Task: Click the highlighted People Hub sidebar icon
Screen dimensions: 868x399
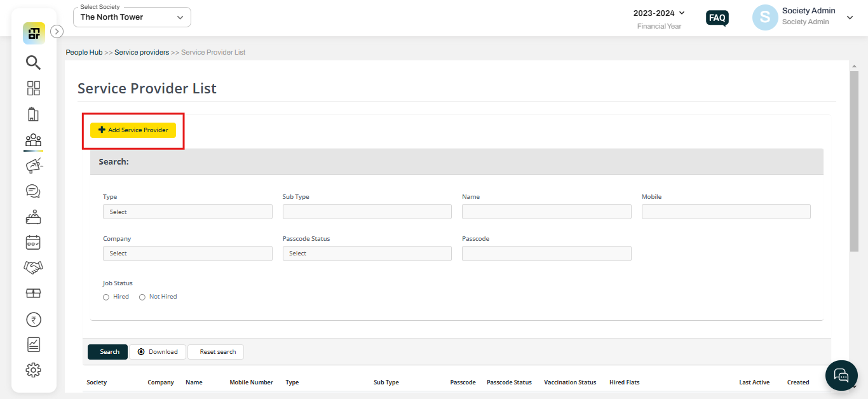Action: click(x=33, y=140)
